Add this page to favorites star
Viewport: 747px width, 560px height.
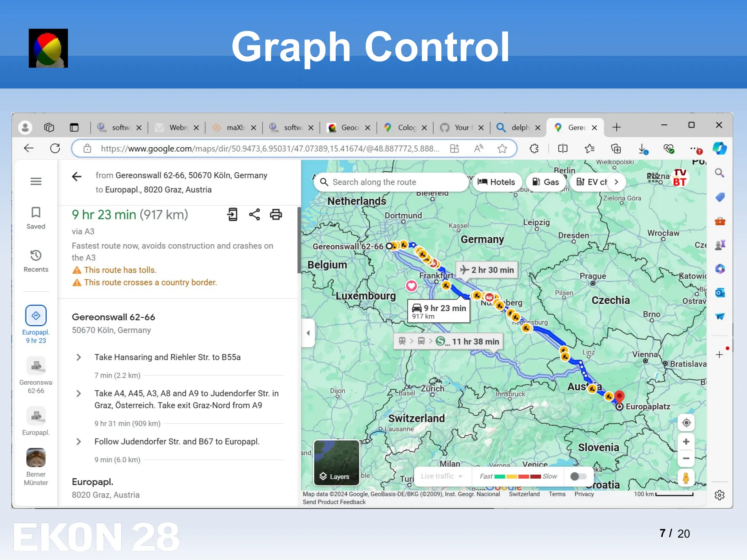502,148
